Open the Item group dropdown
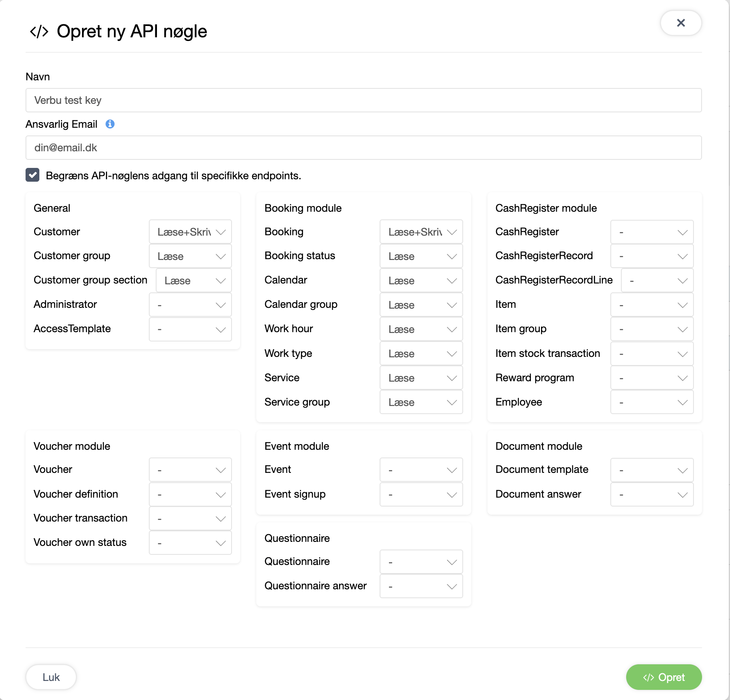Image resolution: width=730 pixels, height=700 pixels. [652, 329]
